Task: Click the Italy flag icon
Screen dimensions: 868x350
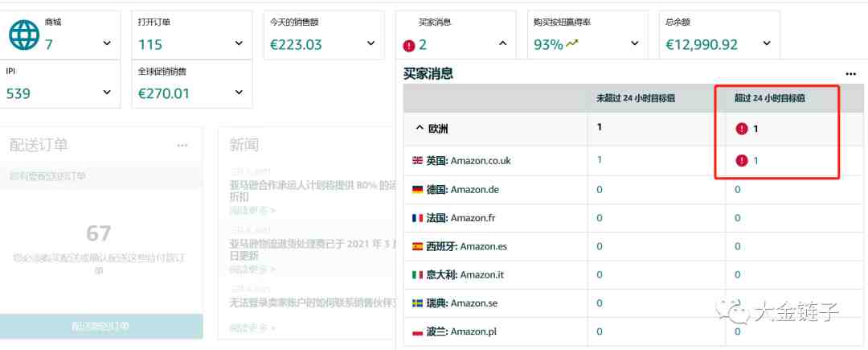Action: click(417, 274)
